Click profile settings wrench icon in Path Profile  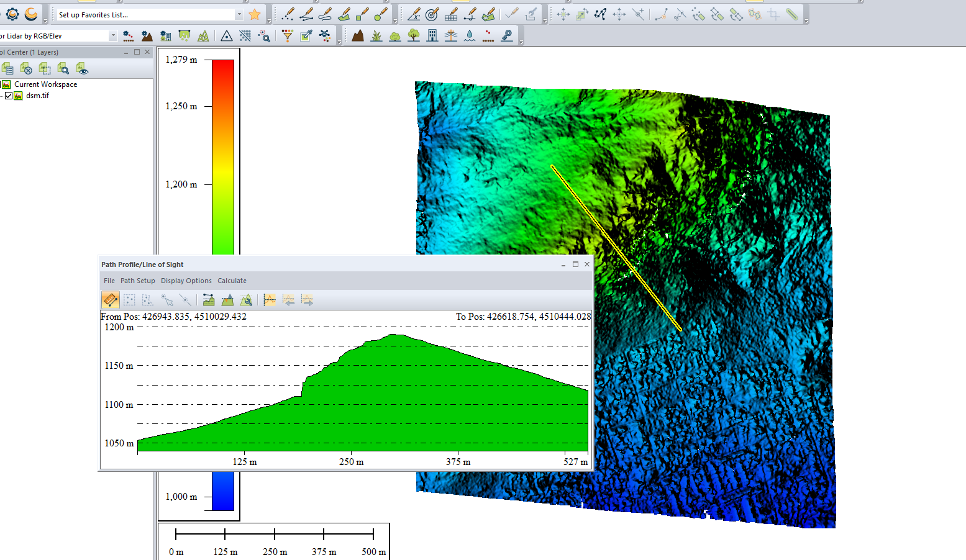pyautogui.click(x=246, y=300)
